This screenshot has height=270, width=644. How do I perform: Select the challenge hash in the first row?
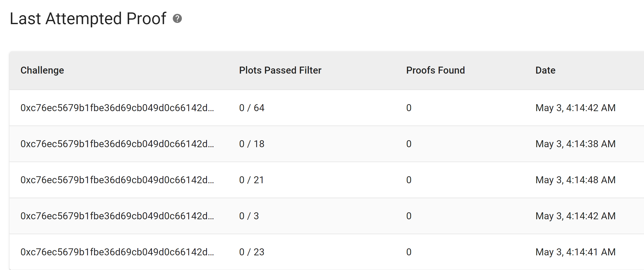pos(117,108)
